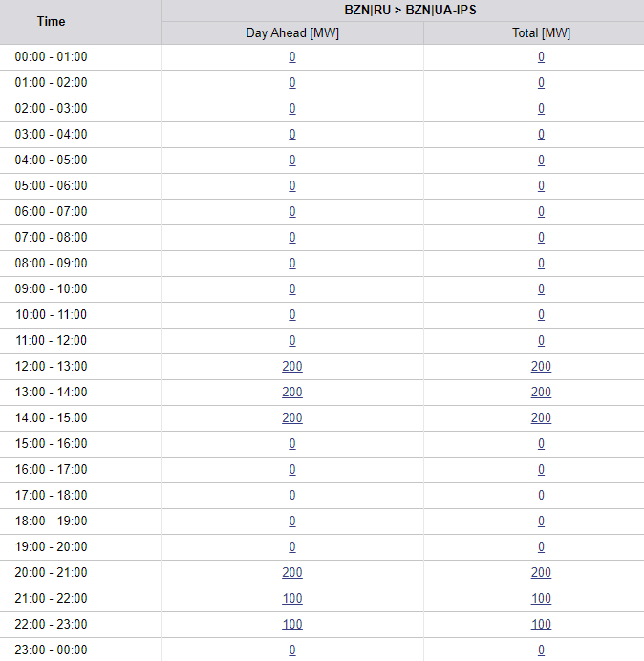Screen dimensions: 644x661
Task: Select Day Ahead 100 for 21:00 - 22:00
Action: point(292,599)
